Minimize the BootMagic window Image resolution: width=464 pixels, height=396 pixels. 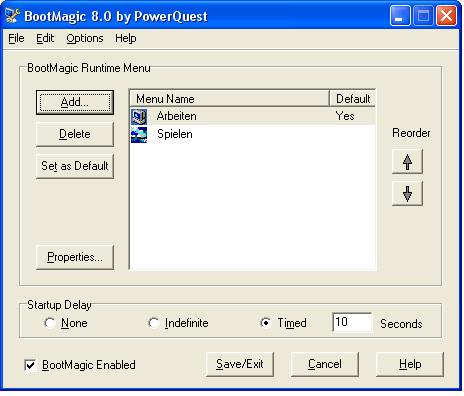[x=400, y=16]
